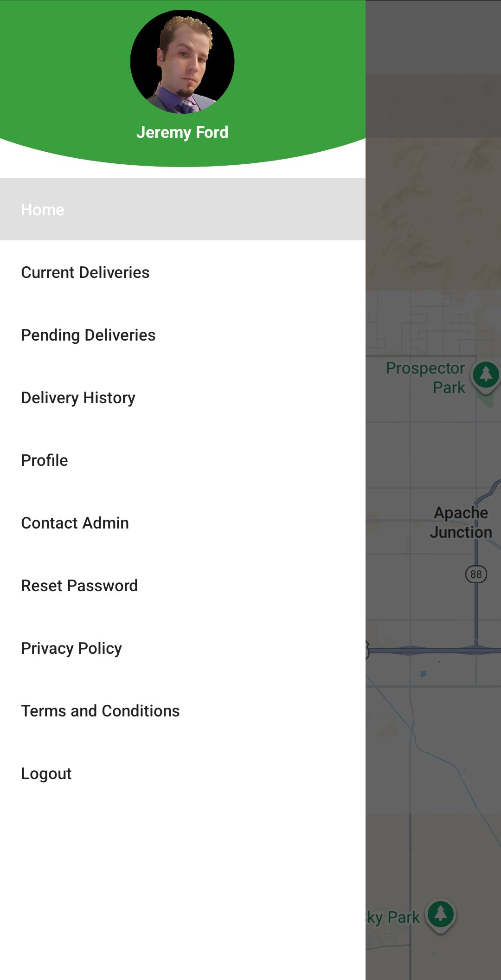Tap the Apache Junction map label

(x=461, y=522)
